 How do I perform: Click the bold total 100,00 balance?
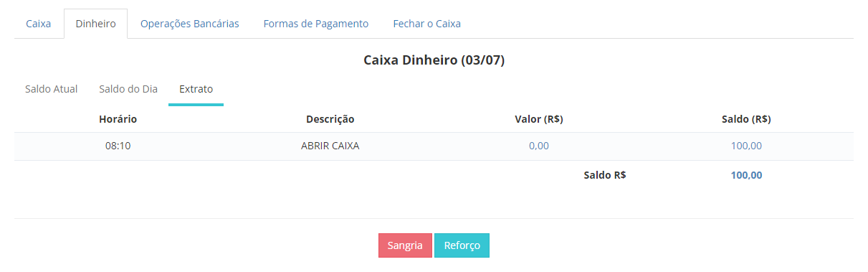746,174
